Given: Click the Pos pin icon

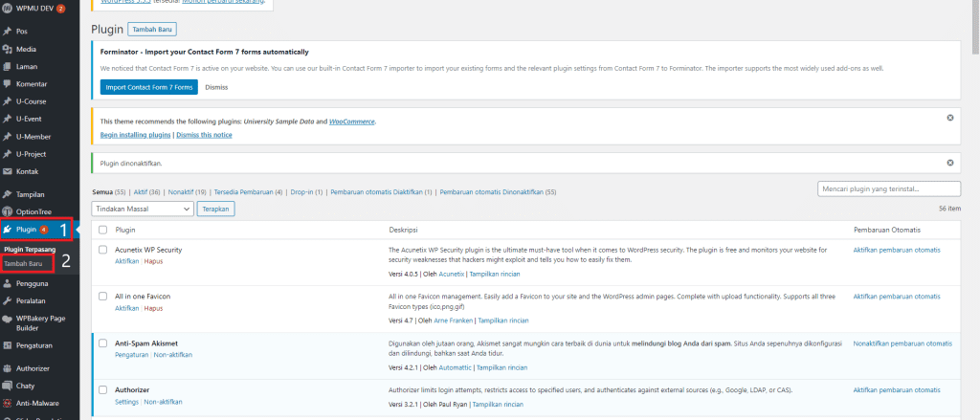Looking at the screenshot, I should click(x=7, y=32).
